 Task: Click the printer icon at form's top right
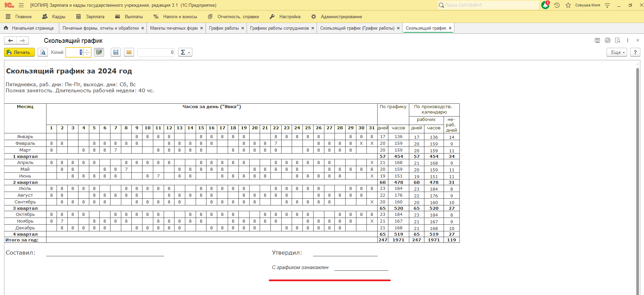[608, 40]
